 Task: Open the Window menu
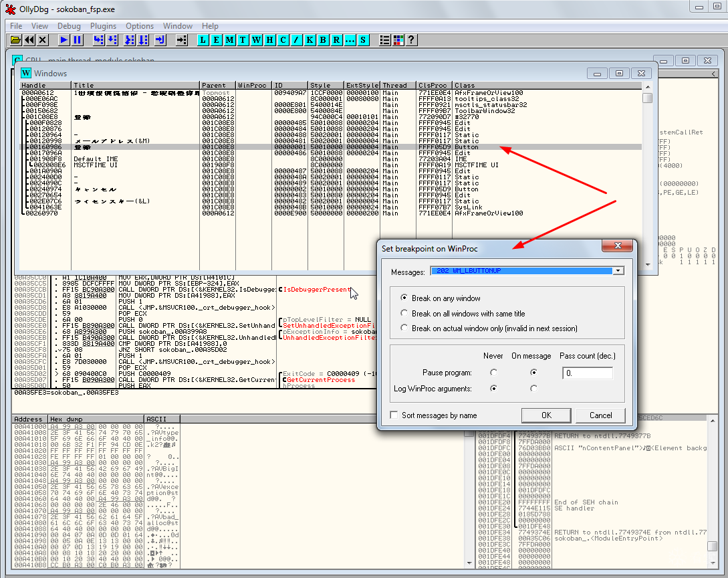pyautogui.click(x=177, y=26)
